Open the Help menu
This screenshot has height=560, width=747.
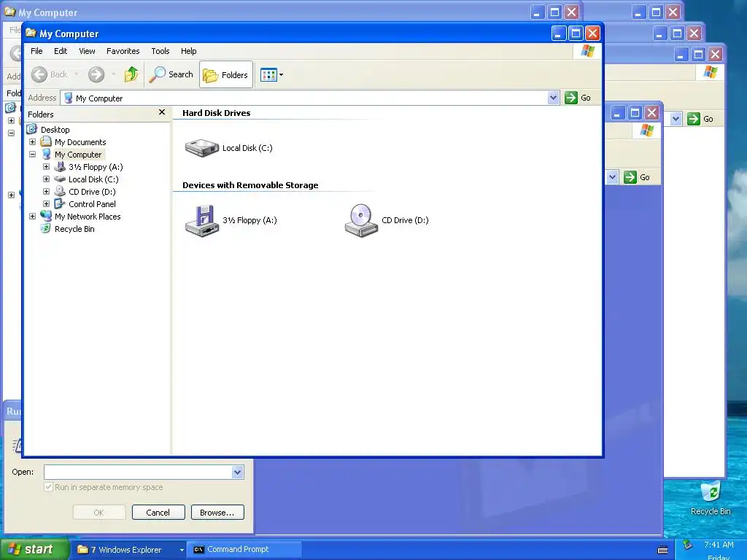coord(189,51)
